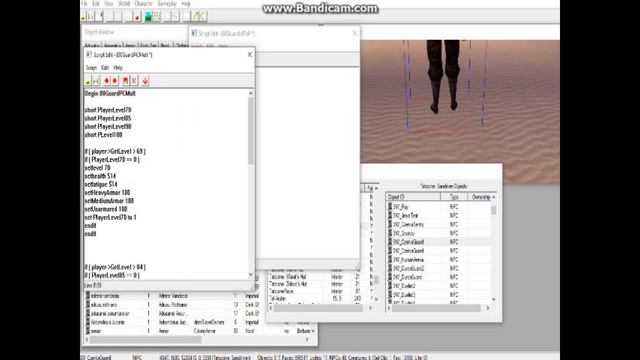
Task: Click the save script icon in Script Edit toolbar
Action: point(96,81)
